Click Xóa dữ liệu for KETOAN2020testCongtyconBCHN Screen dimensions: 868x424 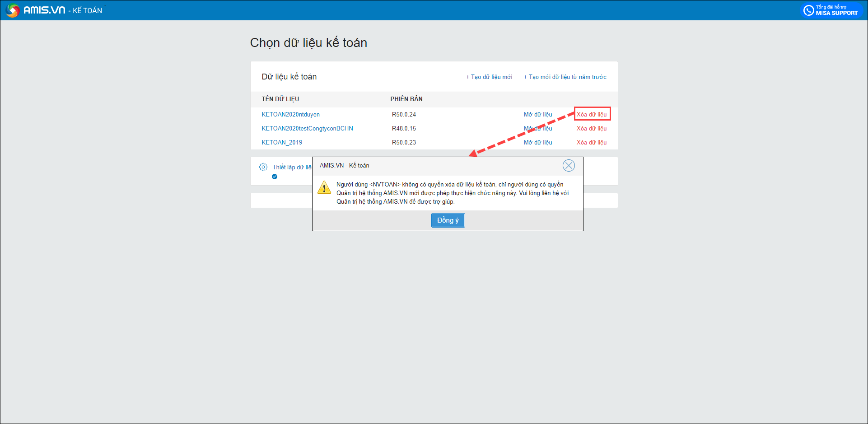coord(592,129)
